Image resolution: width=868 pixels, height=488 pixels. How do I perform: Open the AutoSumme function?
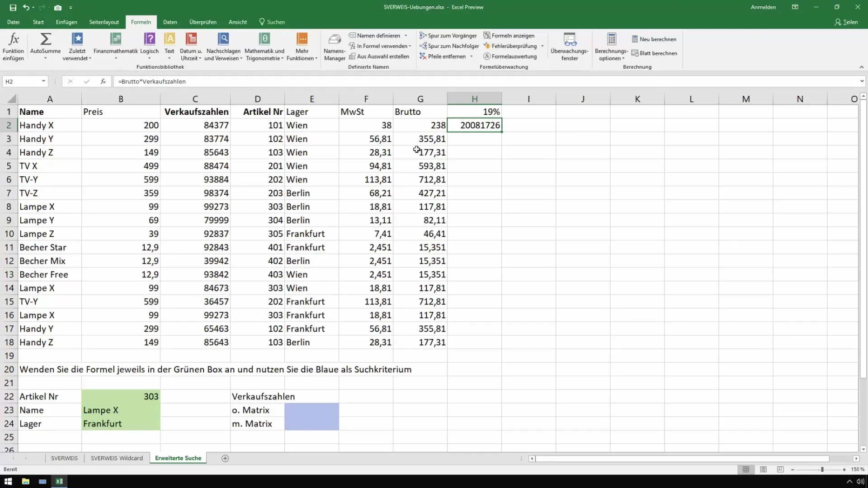[x=45, y=47]
